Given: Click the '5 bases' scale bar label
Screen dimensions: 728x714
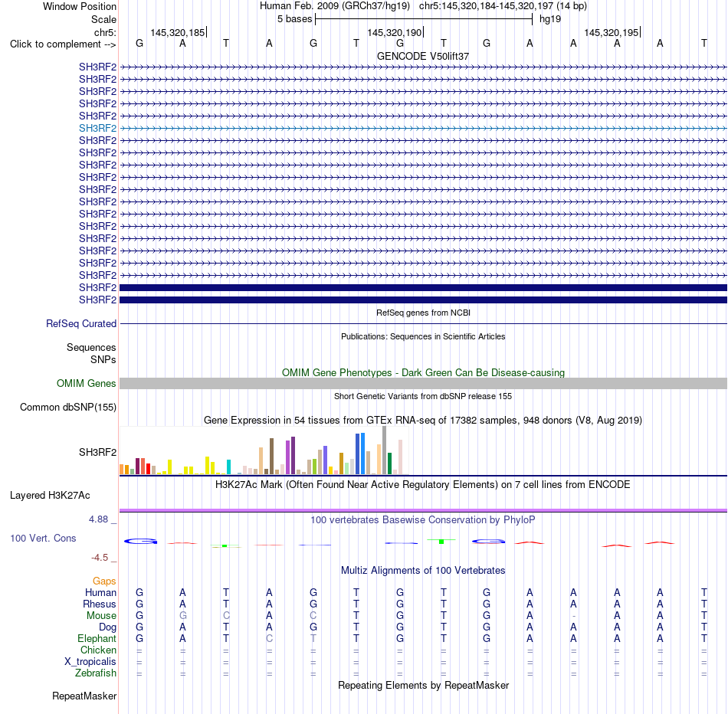Looking at the screenshot, I should (294, 19).
